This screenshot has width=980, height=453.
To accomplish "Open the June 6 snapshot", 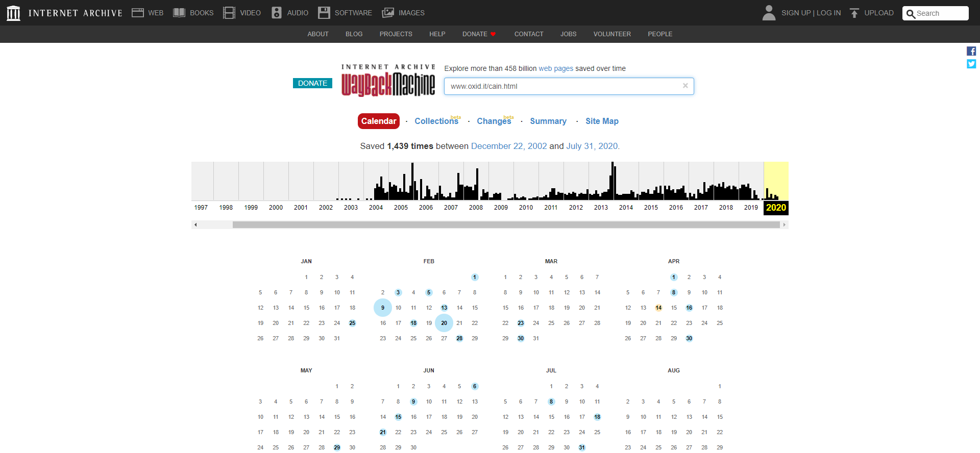I will pos(475,386).
